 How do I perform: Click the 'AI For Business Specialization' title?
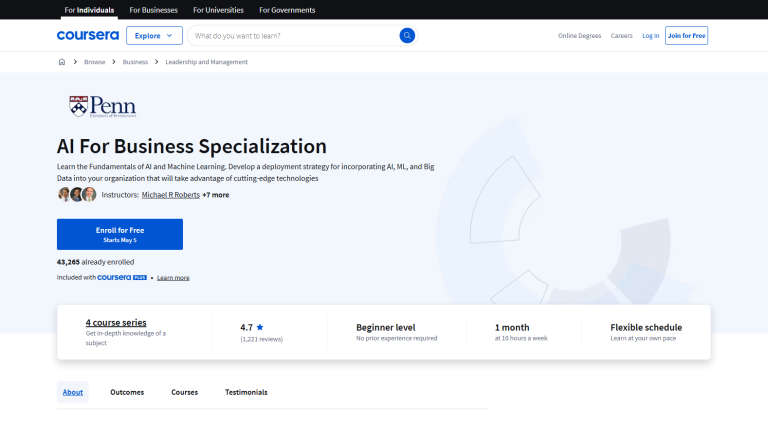(x=192, y=146)
